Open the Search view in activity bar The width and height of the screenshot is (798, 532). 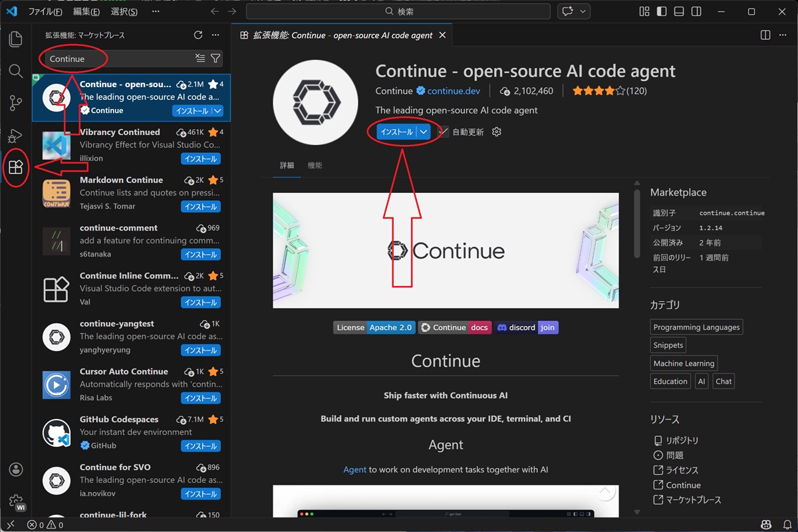coord(15,70)
